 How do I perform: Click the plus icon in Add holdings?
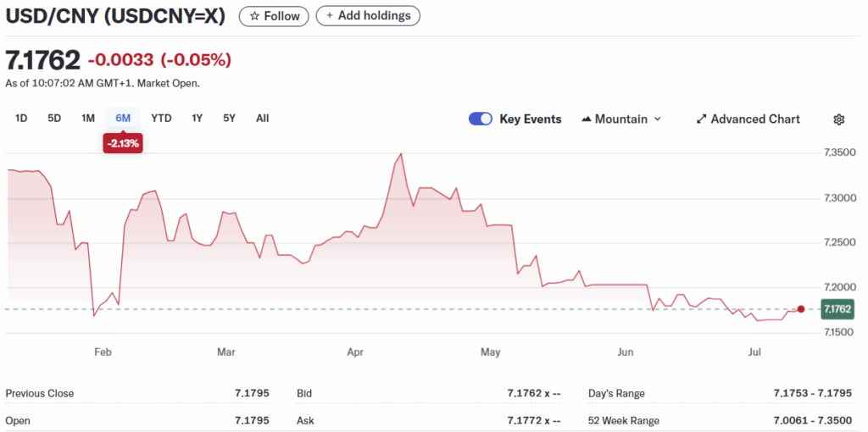[x=330, y=15]
